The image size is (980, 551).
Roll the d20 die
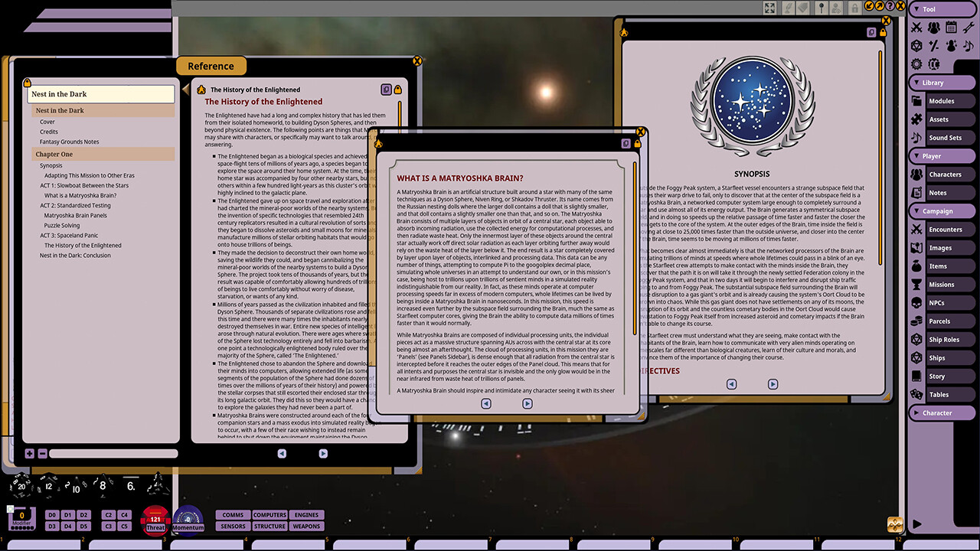tap(21, 485)
